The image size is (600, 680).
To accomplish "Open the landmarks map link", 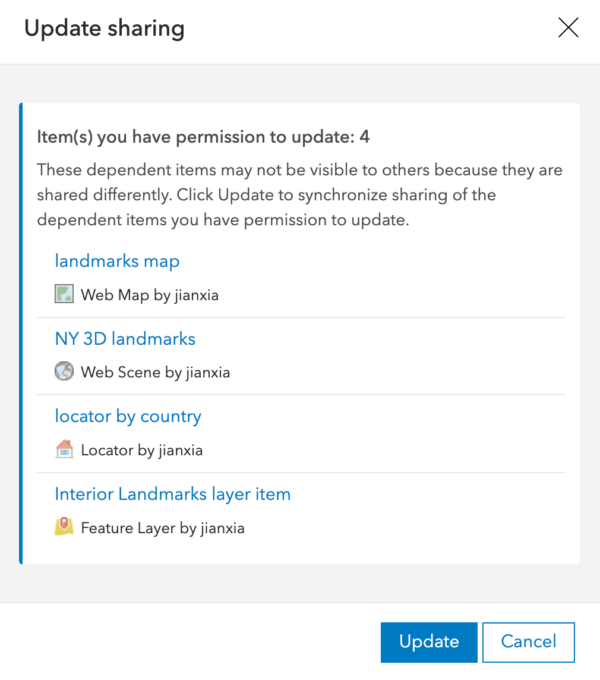I will click(117, 261).
